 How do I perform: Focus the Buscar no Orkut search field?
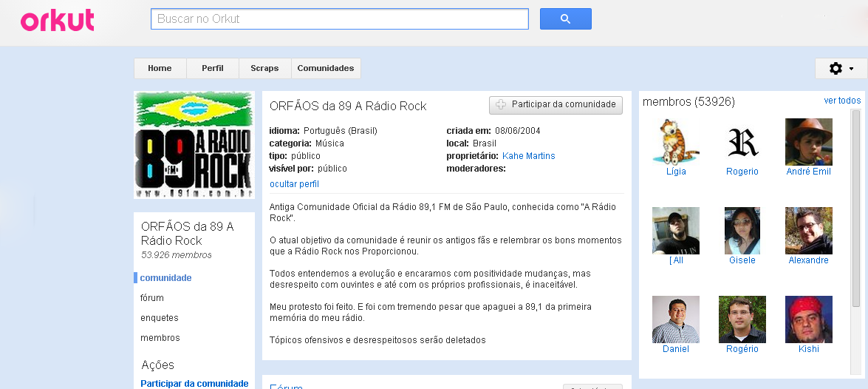click(x=339, y=18)
